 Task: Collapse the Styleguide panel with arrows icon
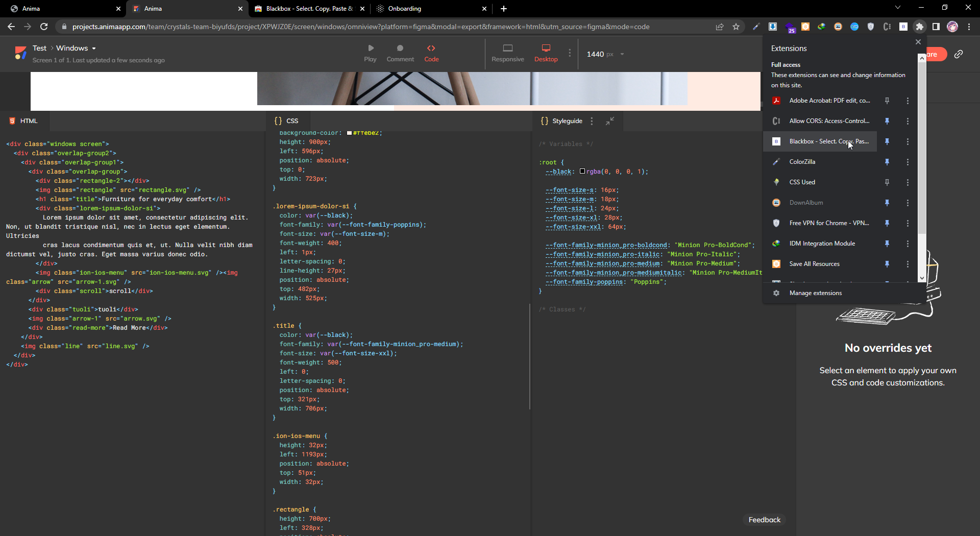tap(610, 121)
